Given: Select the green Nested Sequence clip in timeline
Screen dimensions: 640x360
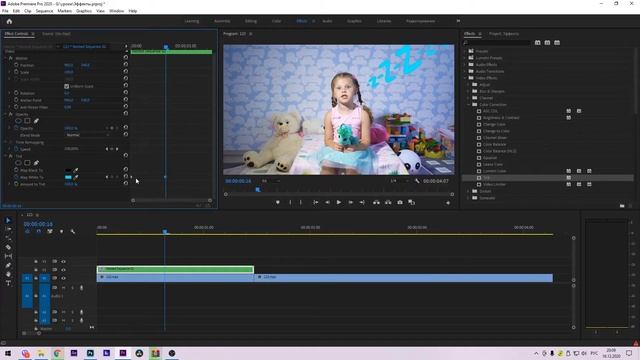Looking at the screenshot, I should point(175,269).
